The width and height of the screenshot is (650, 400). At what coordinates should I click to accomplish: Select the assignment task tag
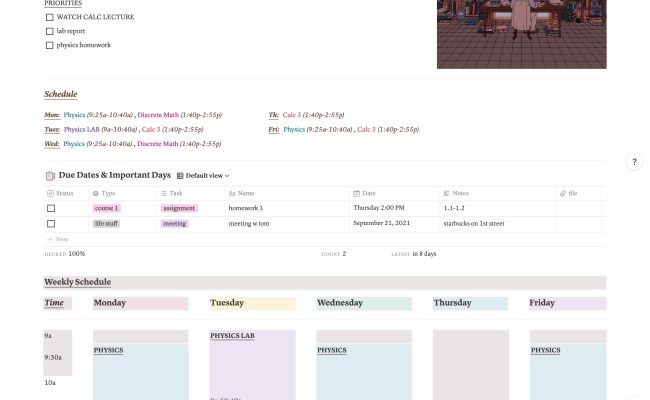point(179,208)
